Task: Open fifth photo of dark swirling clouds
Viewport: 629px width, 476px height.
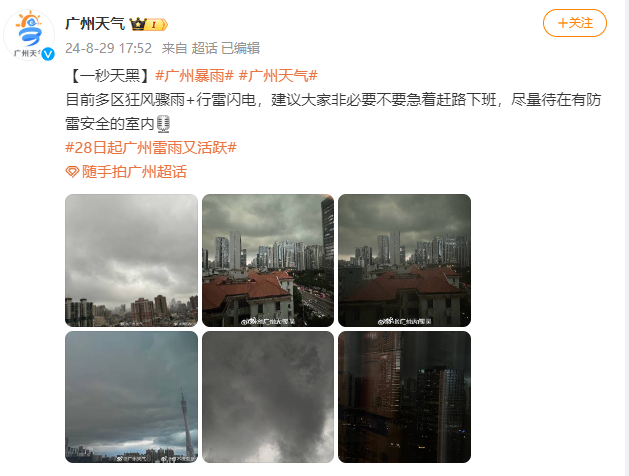Action: pyautogui.click(x=268, y=397)
